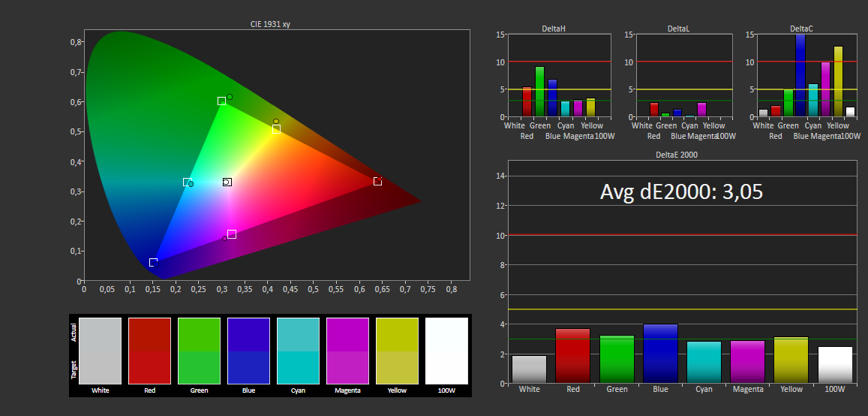Click the measured green circle on CIE diagram
The height and width of the screenshot is (416, 868).
(229, 97)
